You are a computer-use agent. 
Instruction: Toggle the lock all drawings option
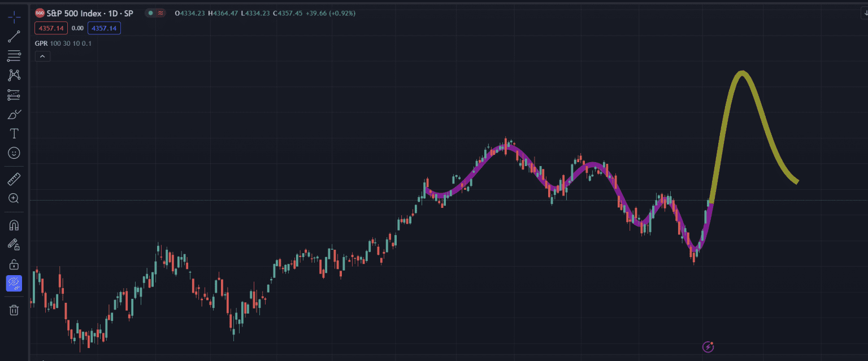tap(14, 264)
